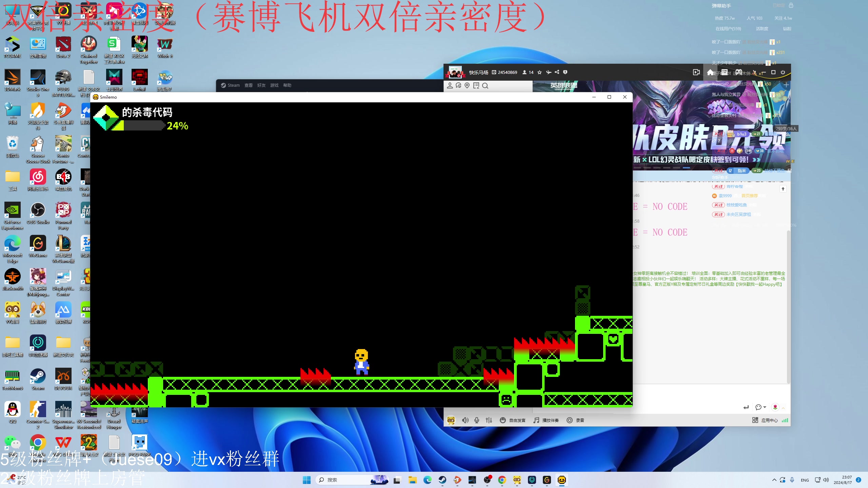This screenshot has height=488, width=868.
Task: Click the gamepad icon in YY header
Action: pos(739,72)
